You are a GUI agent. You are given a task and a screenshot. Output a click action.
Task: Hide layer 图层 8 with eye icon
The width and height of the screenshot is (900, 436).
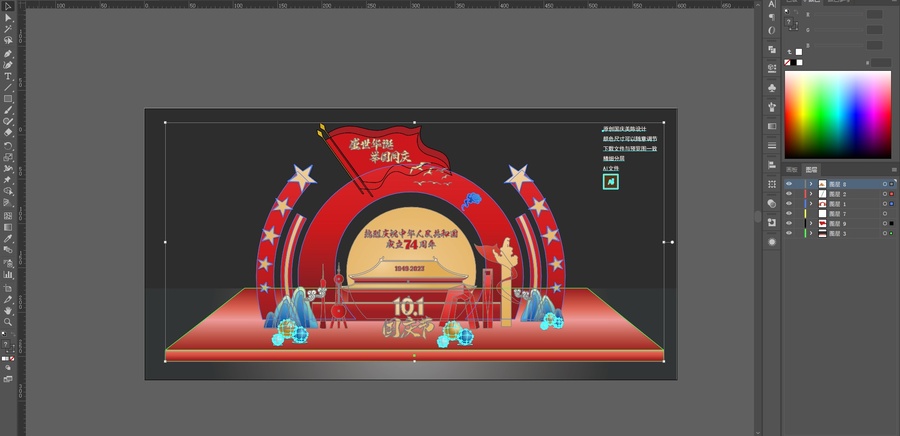[789, 184]
